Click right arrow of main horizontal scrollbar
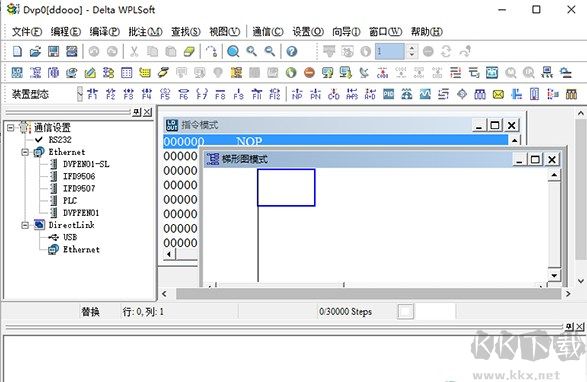 [x=569, y=294]
